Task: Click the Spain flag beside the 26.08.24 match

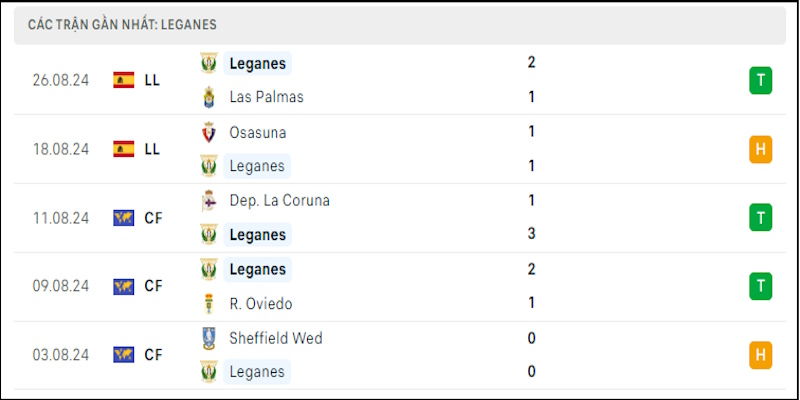Action: coord(123,80)
